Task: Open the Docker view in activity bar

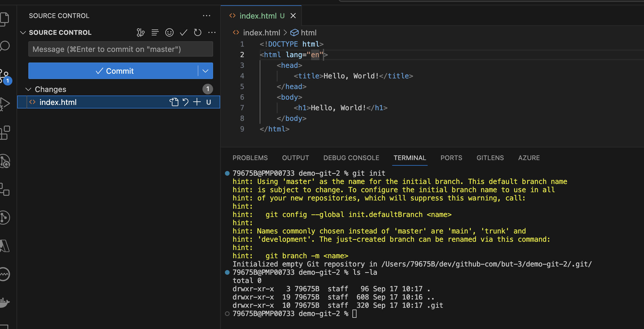Action: click(x=4, y=302)
